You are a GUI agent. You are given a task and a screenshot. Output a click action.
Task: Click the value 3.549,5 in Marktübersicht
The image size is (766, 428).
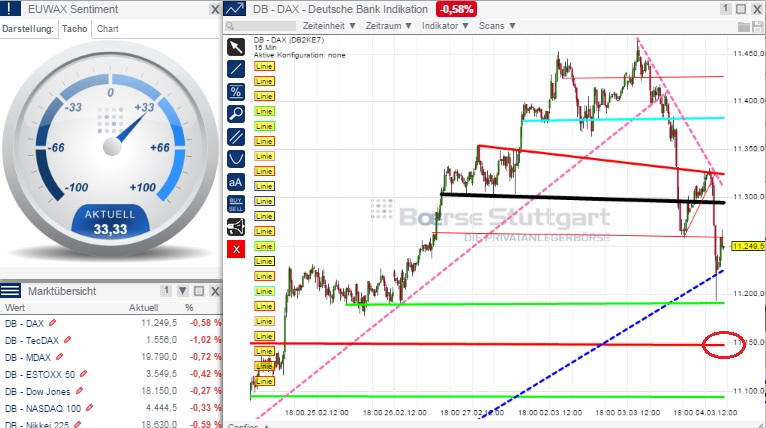162,374
